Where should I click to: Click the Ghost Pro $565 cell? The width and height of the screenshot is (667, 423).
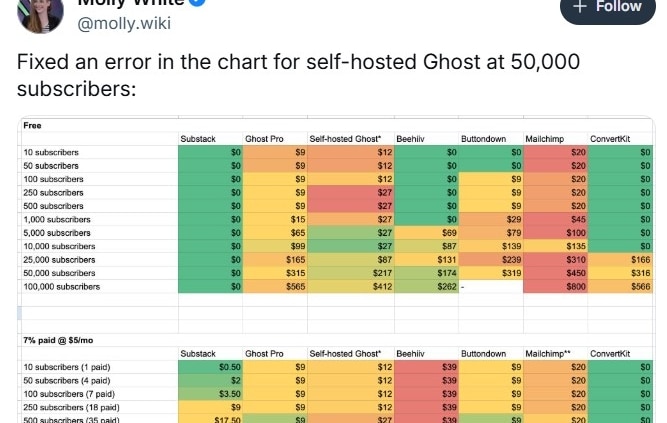(x=275, y=286)
